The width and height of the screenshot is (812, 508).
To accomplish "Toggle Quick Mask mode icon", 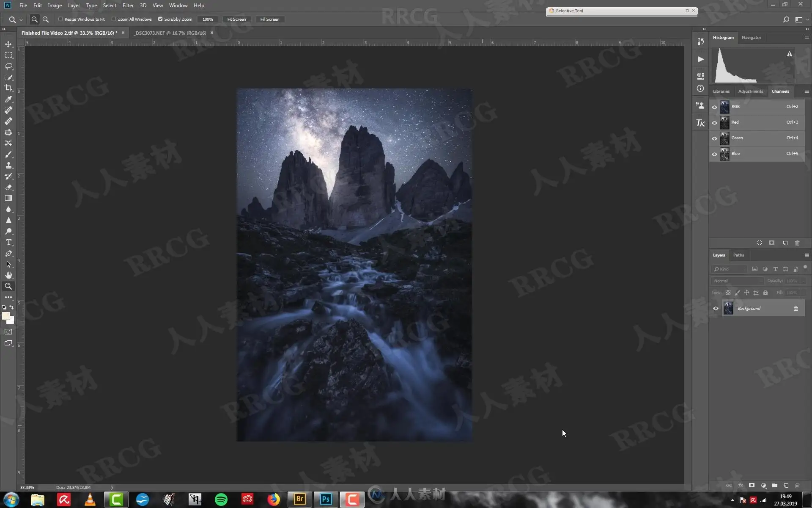I will tap(8, 332).
